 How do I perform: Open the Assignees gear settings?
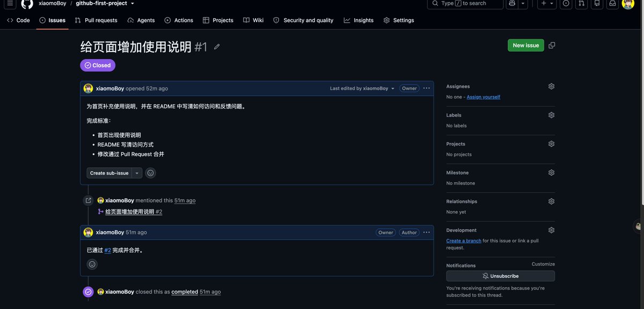pos(551,86)
